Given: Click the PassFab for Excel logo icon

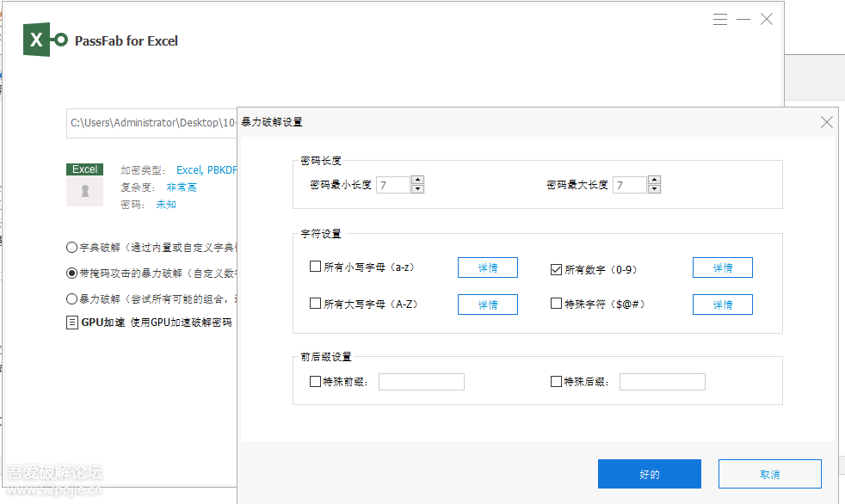Looking at the screenshot, I should pos(46,40).
